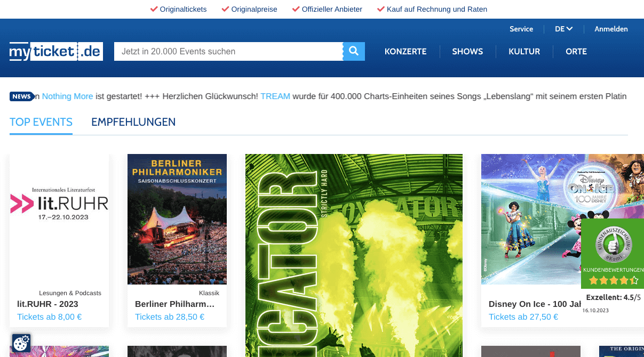Viewport: 644px width, 357px height.
Task: Click inside the event search field
Action: 228,51
